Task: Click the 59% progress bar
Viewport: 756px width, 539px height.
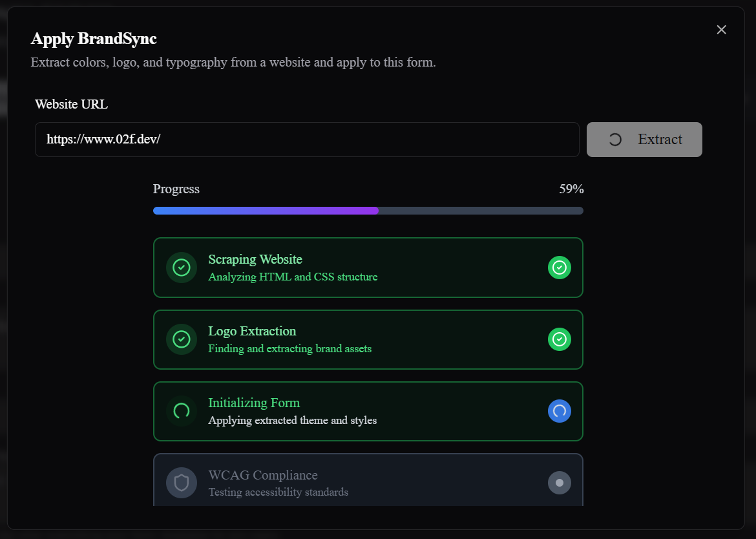Action: [368, 210]
